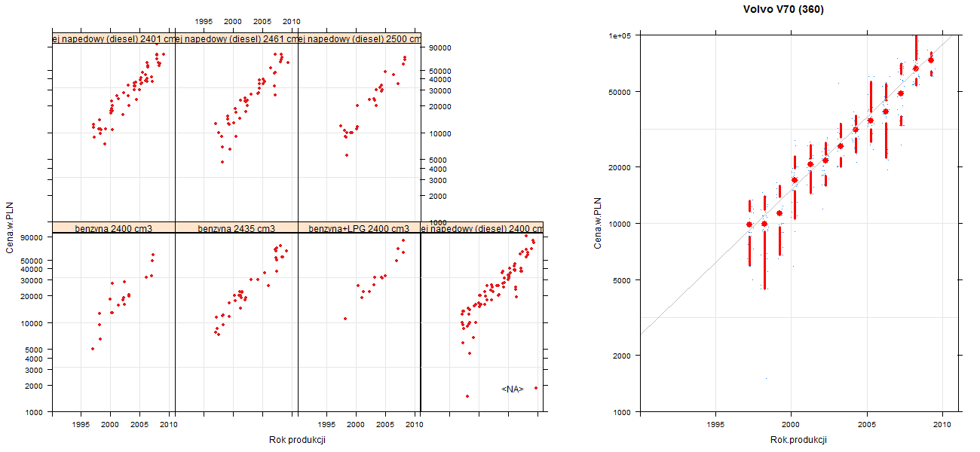Click the "benzyna 2435 cm3" panel header

(237, 228)
